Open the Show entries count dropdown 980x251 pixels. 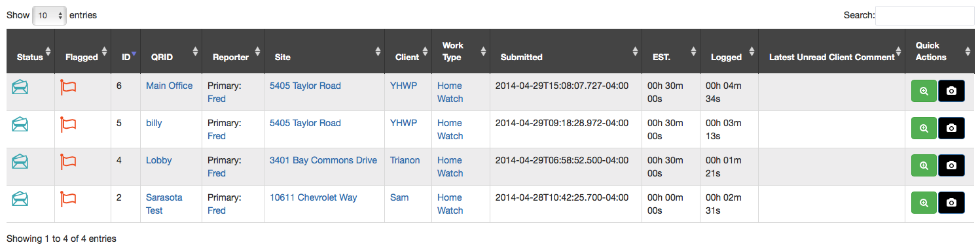pos(49,15)
